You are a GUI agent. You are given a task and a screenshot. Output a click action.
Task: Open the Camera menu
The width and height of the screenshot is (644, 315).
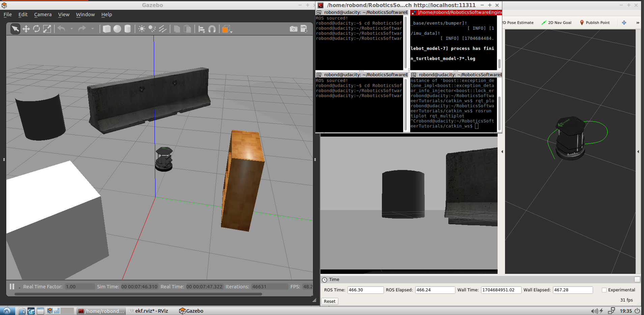point(43,15)
